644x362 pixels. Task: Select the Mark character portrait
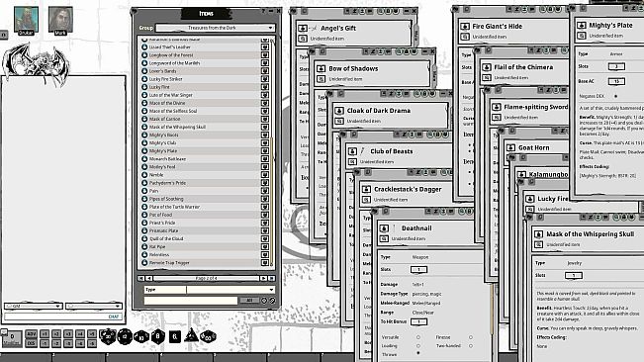pos(60,20)
